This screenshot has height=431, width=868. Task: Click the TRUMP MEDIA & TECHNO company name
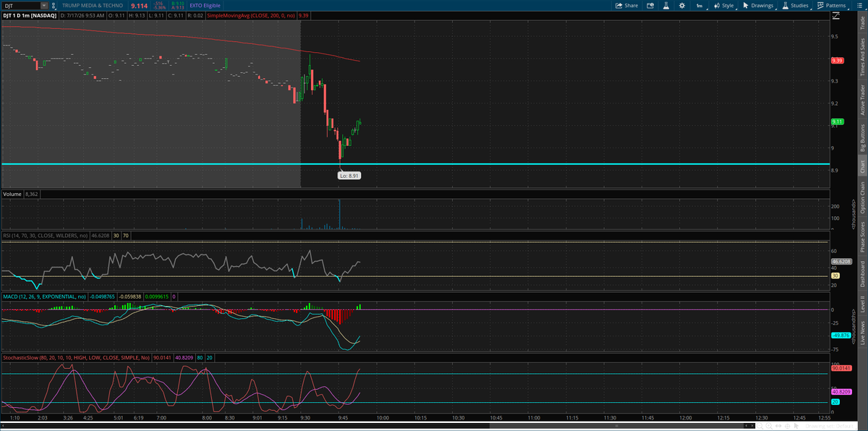[93, 6]
